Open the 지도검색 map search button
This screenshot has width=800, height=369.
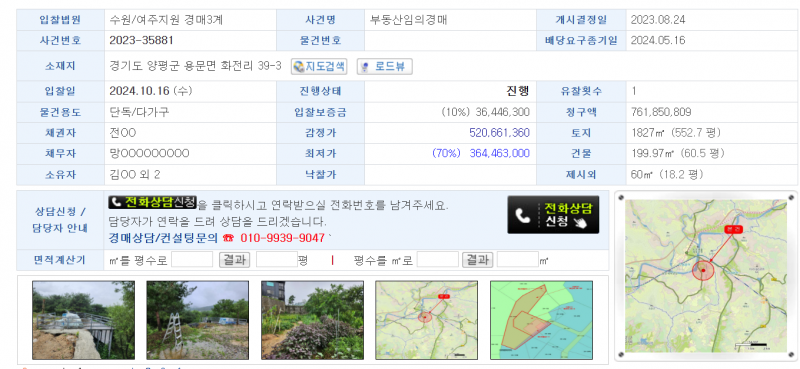tap(319, 66)
